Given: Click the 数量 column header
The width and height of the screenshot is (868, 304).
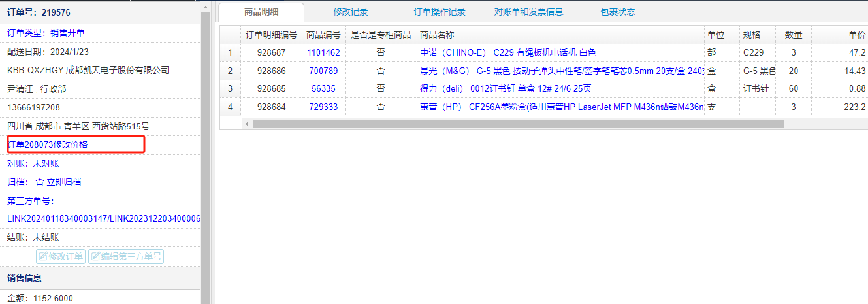Looking at the screenshot, I should pos(794,35).
